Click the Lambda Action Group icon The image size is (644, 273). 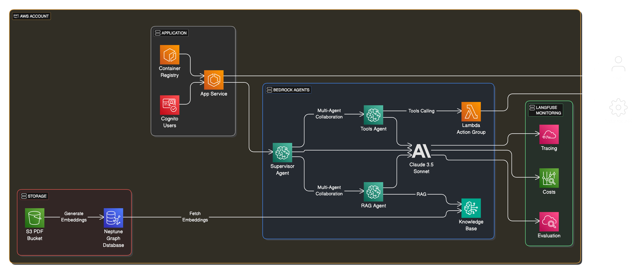[471, 112]
